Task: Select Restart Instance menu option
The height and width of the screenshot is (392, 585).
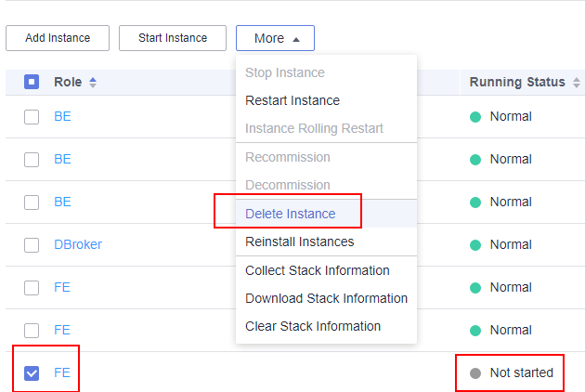Action: [292, 100]
